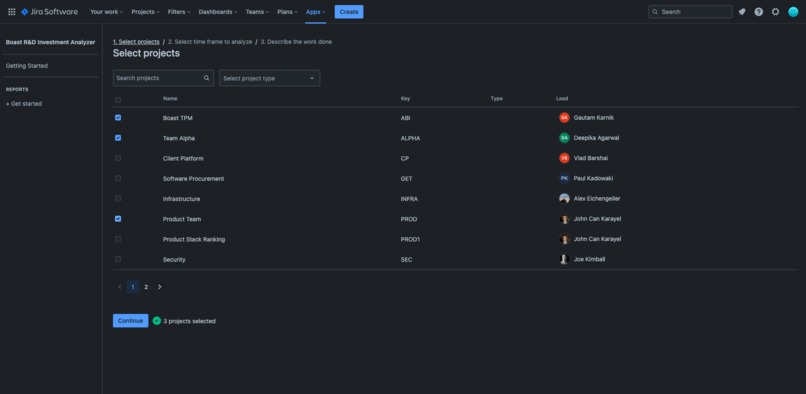Go to previous page arrow
This screenshot has height=394, width=806.
click(120, 287)
